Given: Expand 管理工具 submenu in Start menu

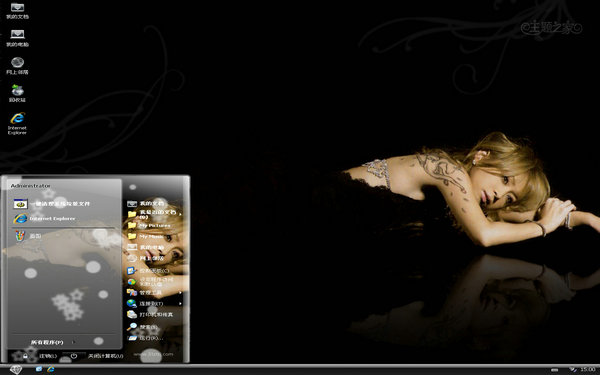Looking at the screenshot, I should point(154,293).
